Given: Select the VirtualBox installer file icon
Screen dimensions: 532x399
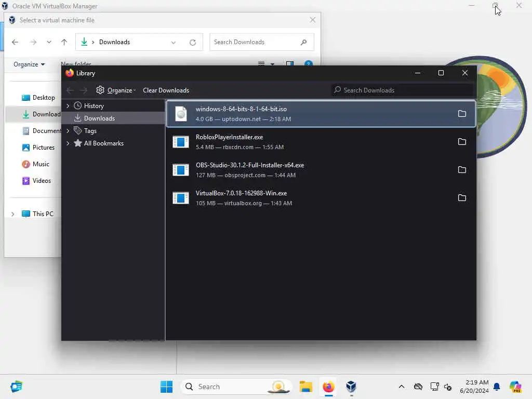Looking at the screenshot, I should (x=181, y=198).
